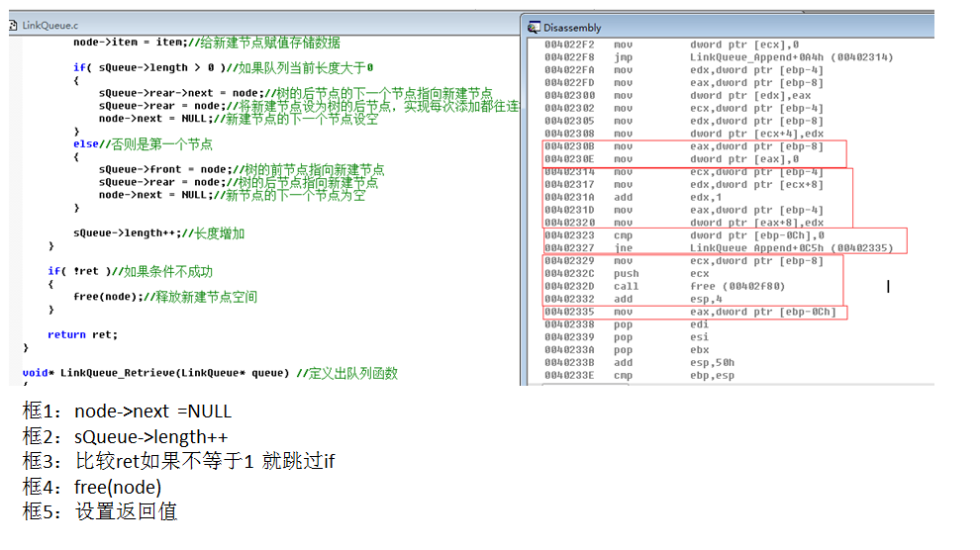Click disassembly row at address 00402302
The height and width of the screenshot is (550, 980).
coord(684,108)
